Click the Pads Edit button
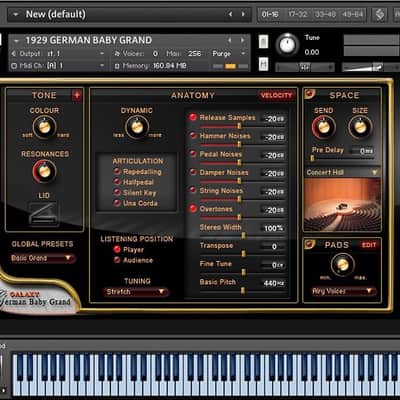The width and height of the screenshot is (400, 400). click(x=369, y=245)
